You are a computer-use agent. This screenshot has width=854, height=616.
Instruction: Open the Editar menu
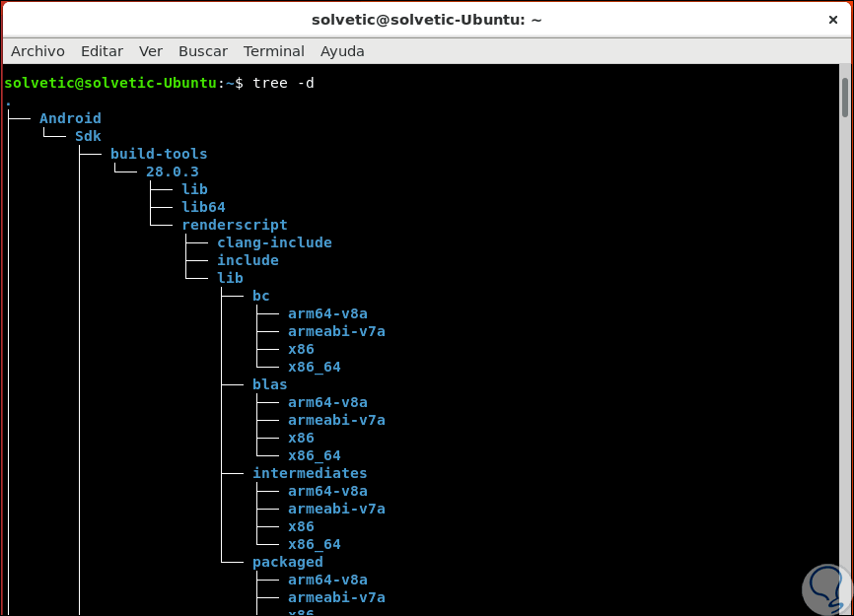(102, 51)
